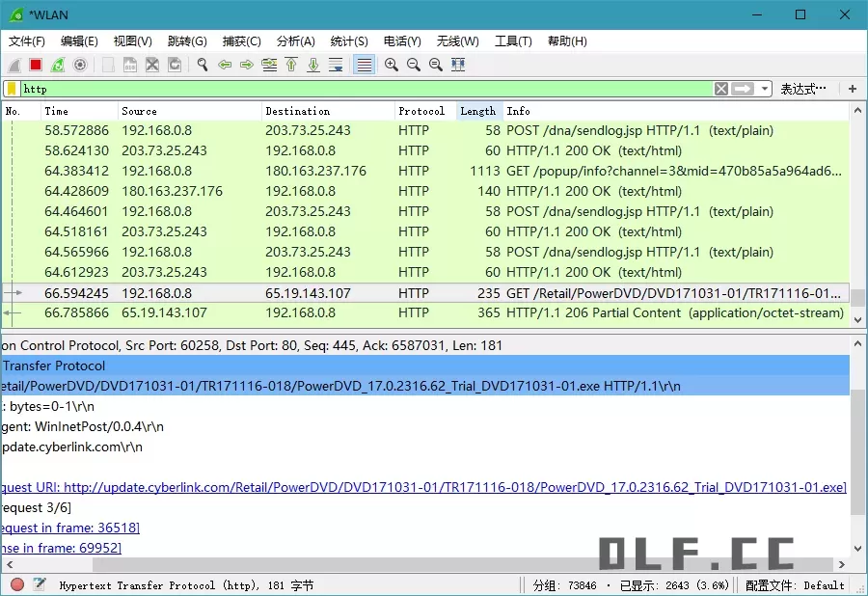Go to the last packet
Image resolution: width=868 pixels, height=596 pixels.
pyautogui.click(x=312, y=65)
